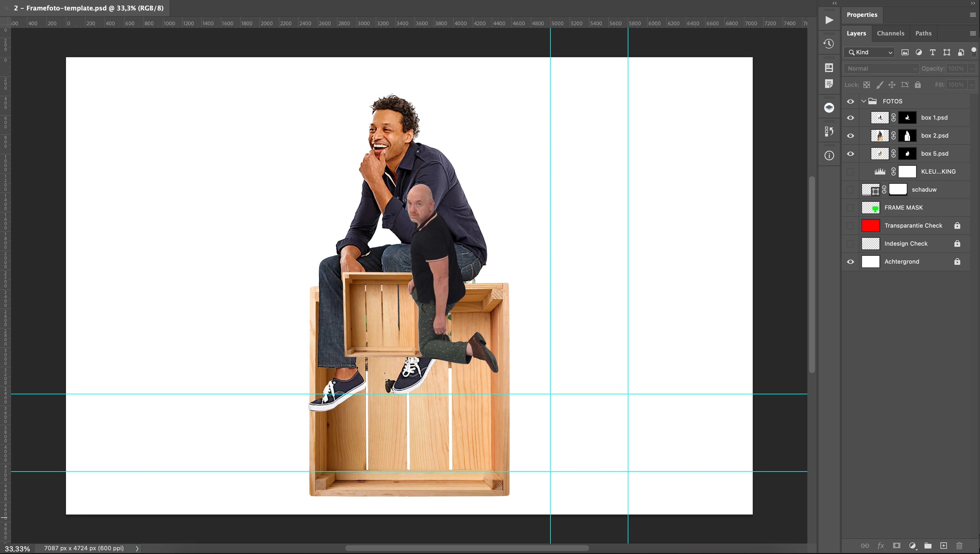Screen dimensions: 980x554
Task: Open the Layers panel options menu
Action: click(x=973, y=33)
